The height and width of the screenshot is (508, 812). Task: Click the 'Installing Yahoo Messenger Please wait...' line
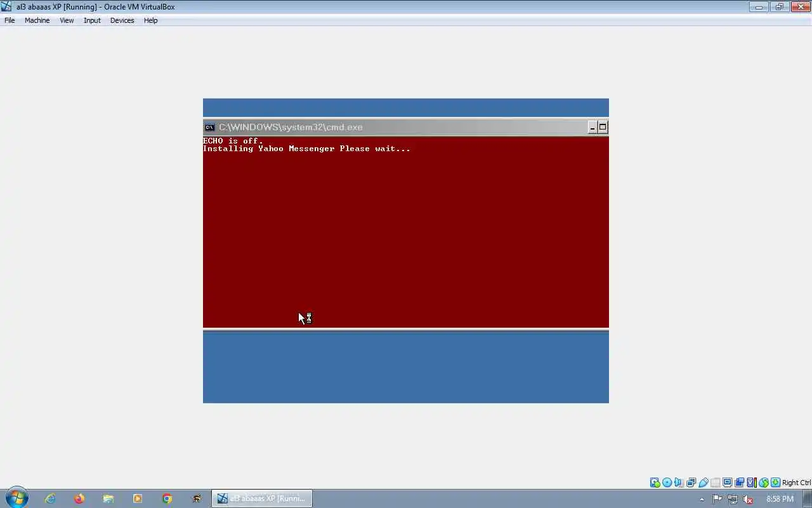(x=306, y=149)
